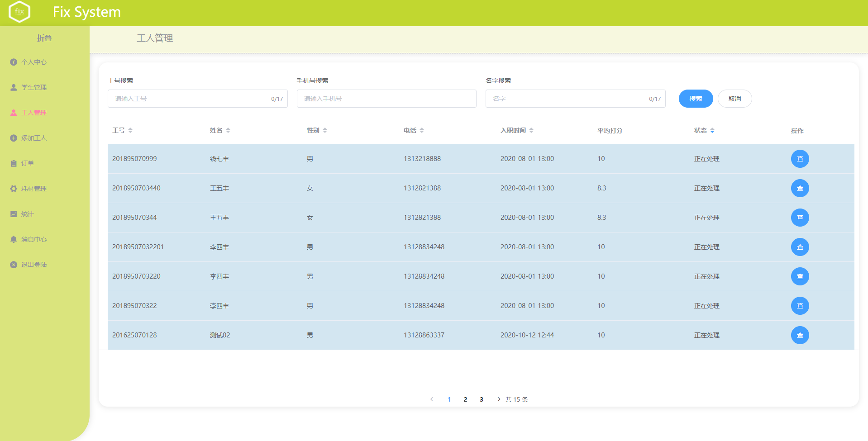Go to next page arrow
The image size is (868, 441).
point(499,399)
